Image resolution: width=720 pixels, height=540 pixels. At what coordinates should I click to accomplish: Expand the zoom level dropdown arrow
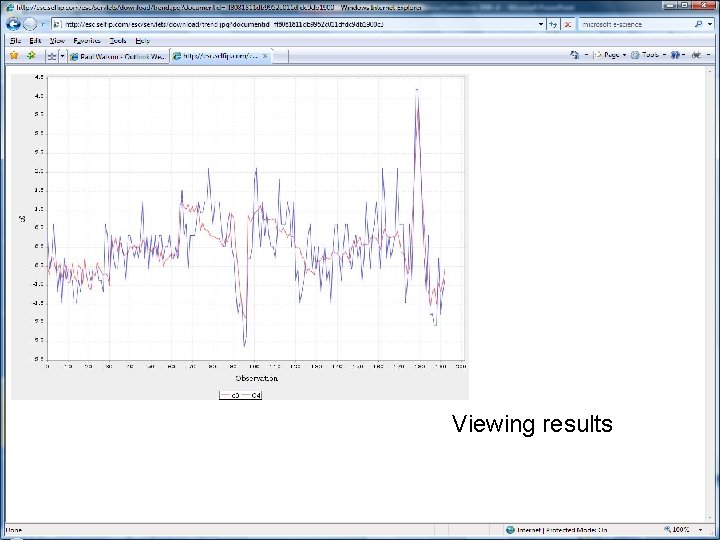click(x=701, y=529)
